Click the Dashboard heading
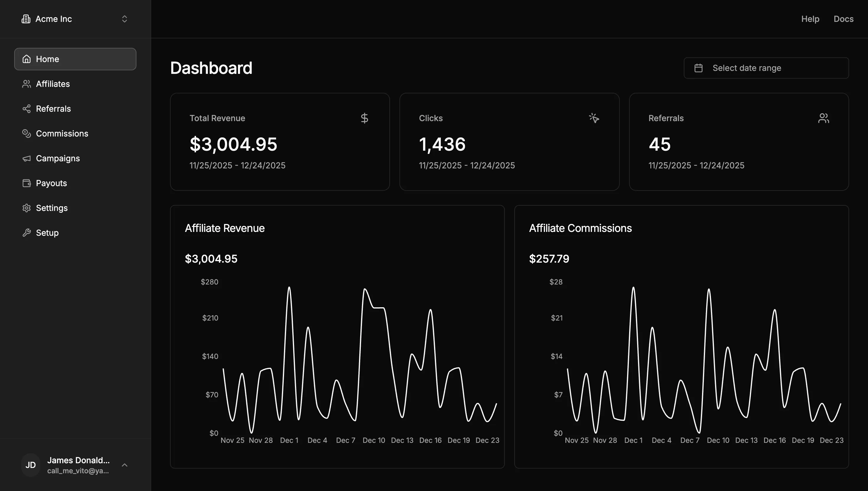 pyautogui.click(x=211, y=68)
